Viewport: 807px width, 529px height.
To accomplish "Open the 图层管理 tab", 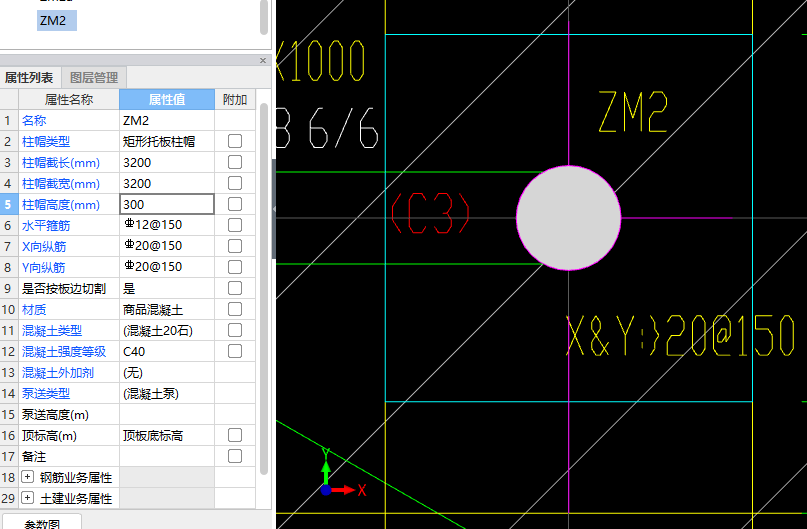I will (94, 78).
